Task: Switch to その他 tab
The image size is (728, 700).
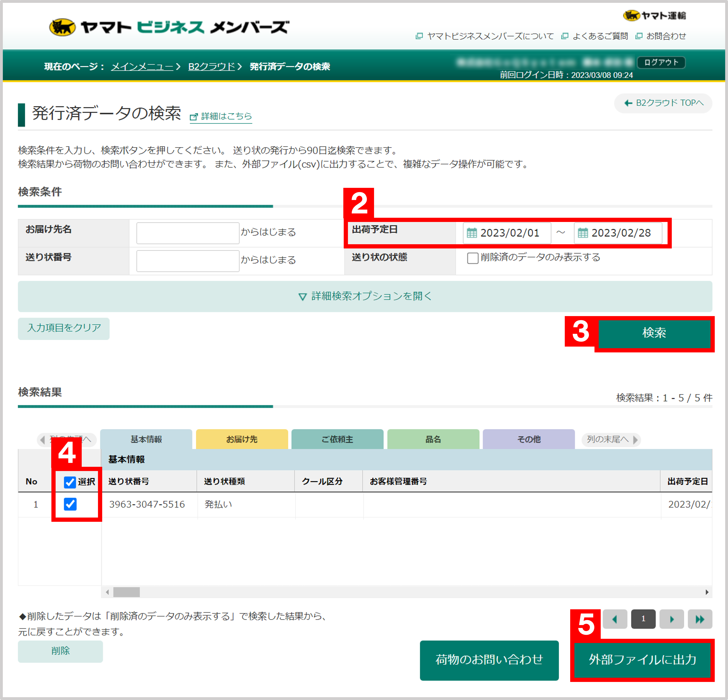Action: [529, 439]
